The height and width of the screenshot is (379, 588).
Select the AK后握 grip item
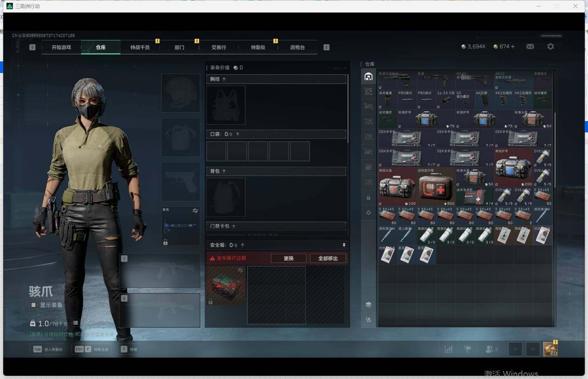485,99
